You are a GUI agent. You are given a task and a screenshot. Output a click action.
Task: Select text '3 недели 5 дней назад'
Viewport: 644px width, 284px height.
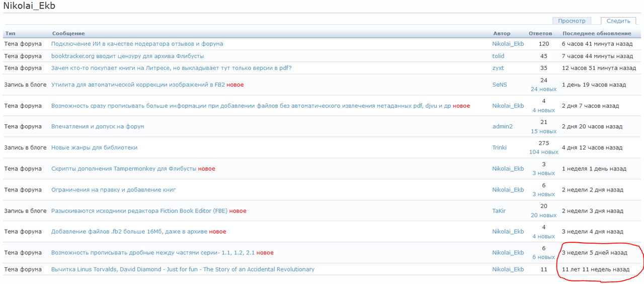click(595, 253)
